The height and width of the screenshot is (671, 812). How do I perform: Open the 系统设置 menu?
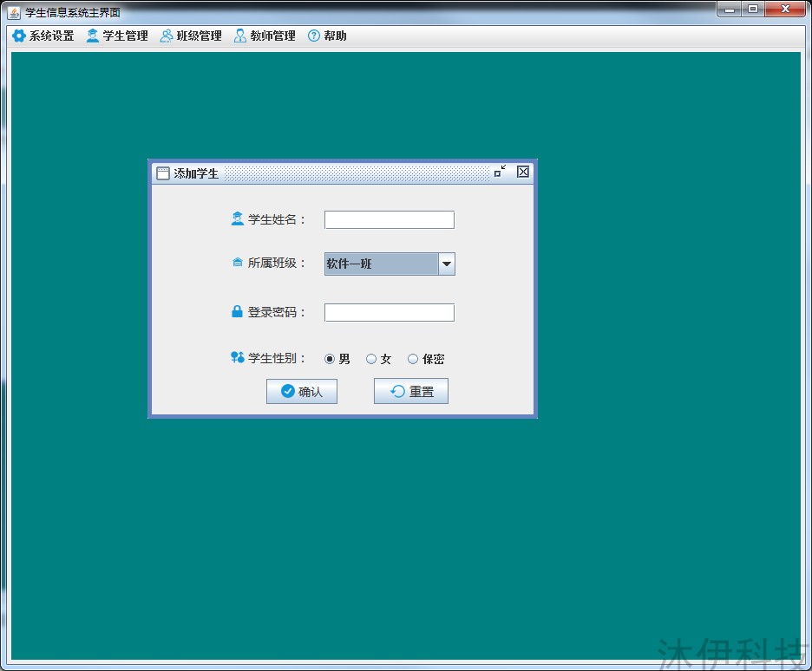43,36
